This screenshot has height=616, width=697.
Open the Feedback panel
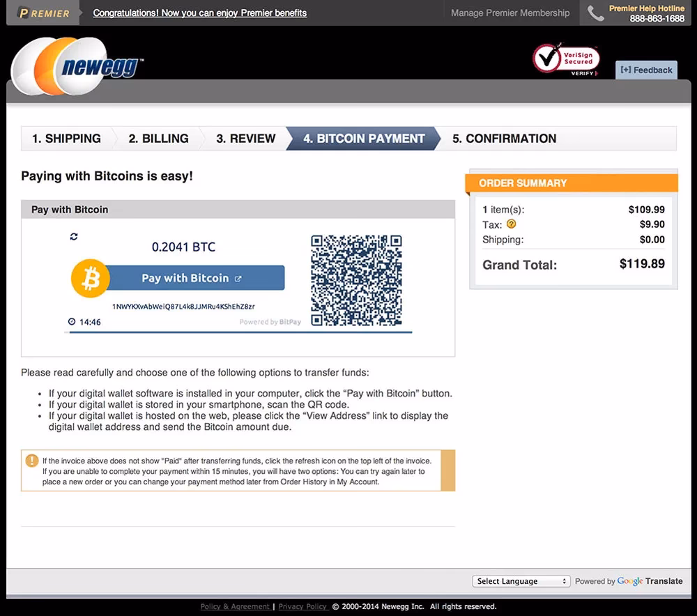point(646,70)
